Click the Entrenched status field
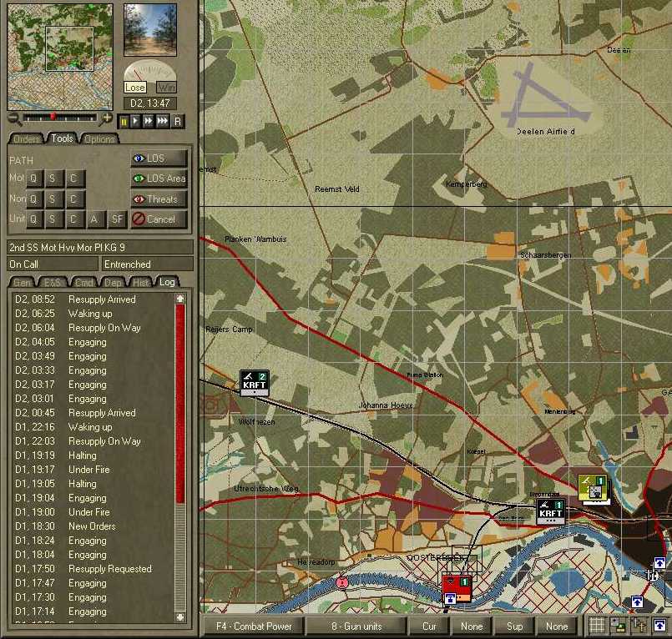This screenshot has width=672, height=639. pos(147,264)
